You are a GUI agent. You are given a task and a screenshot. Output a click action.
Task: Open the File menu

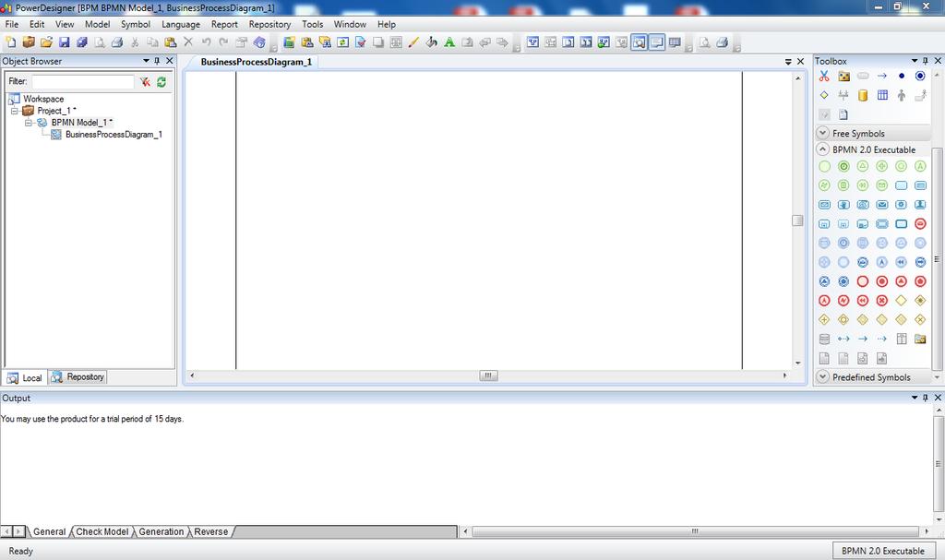11,24
